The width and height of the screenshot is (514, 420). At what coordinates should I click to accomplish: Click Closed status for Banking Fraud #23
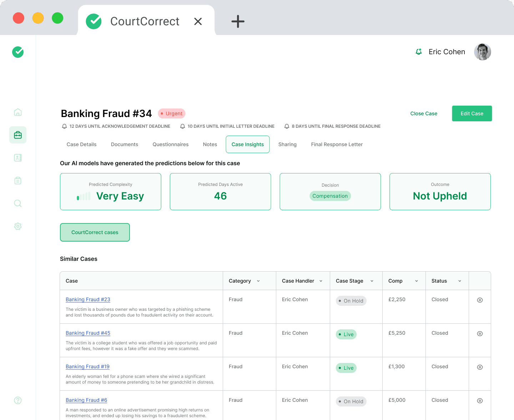point(440,300)
